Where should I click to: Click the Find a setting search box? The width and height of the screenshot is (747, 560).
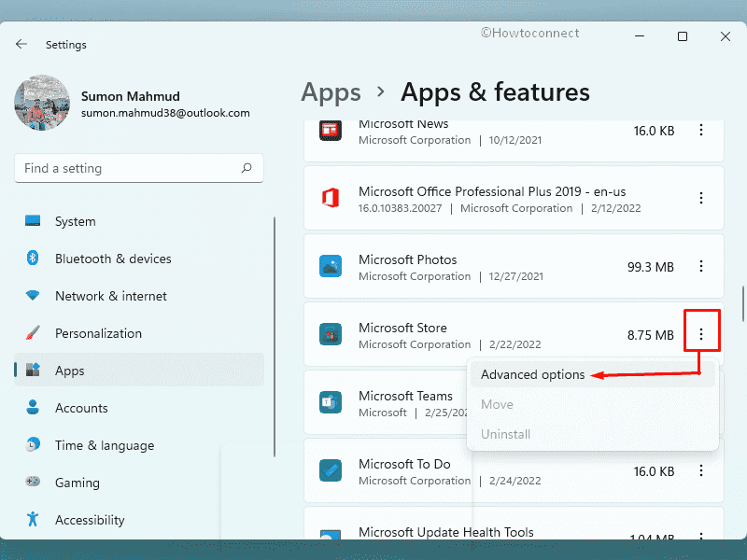point(139,168)
